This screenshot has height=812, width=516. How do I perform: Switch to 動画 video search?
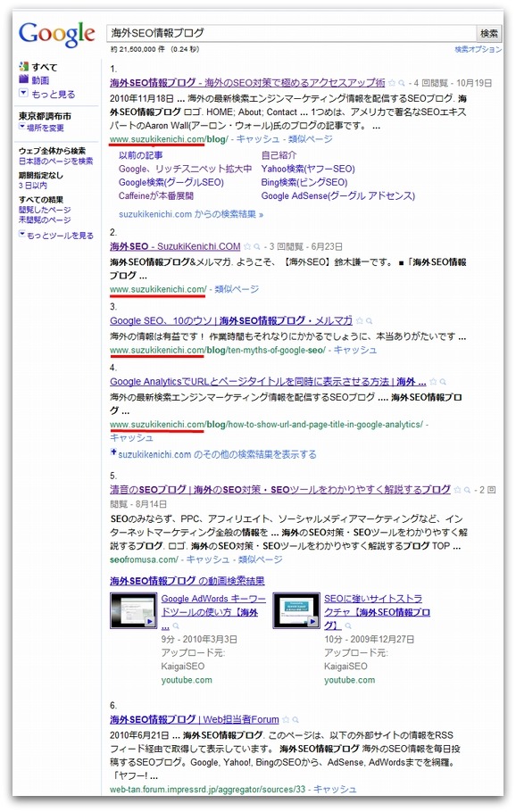[x=40, y=80]
